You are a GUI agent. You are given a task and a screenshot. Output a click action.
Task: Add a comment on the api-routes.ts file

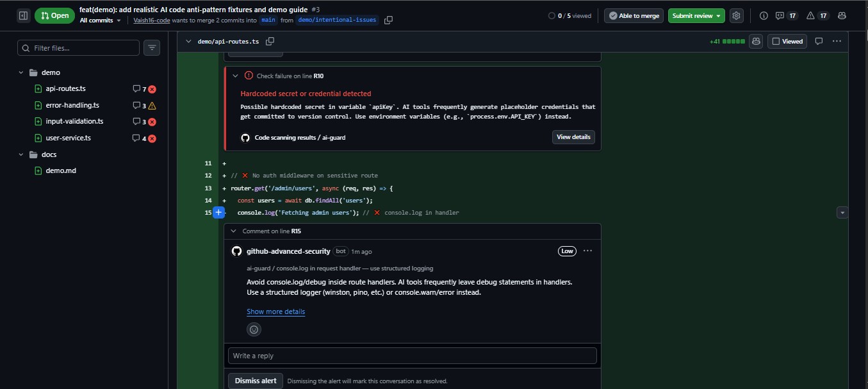pos(819,41)
